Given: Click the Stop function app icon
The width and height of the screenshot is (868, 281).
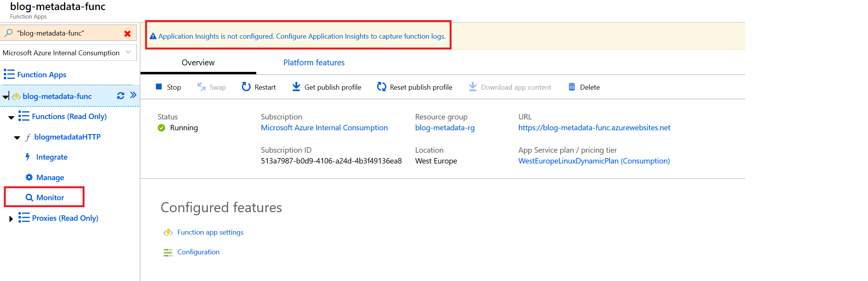Looking at the screenshot, I should coord(159,87).
